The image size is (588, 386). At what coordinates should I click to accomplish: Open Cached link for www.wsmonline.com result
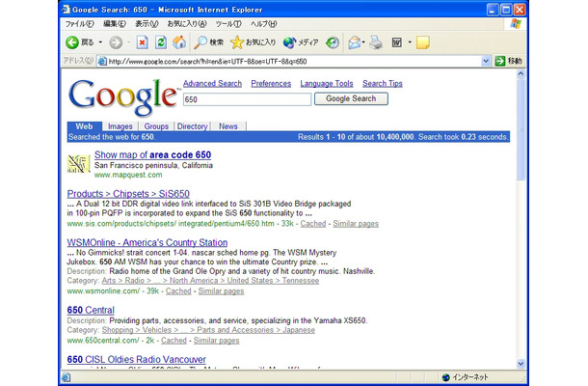[x=178, y=291]
